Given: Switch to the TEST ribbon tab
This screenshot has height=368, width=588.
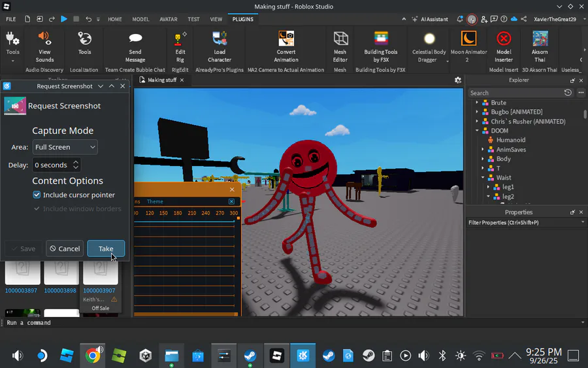Looking at the screenshot, I should [193, 19].
